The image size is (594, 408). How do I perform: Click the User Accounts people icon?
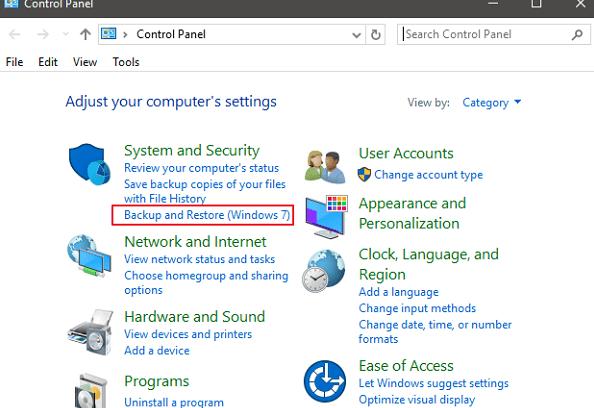point(325,167)
